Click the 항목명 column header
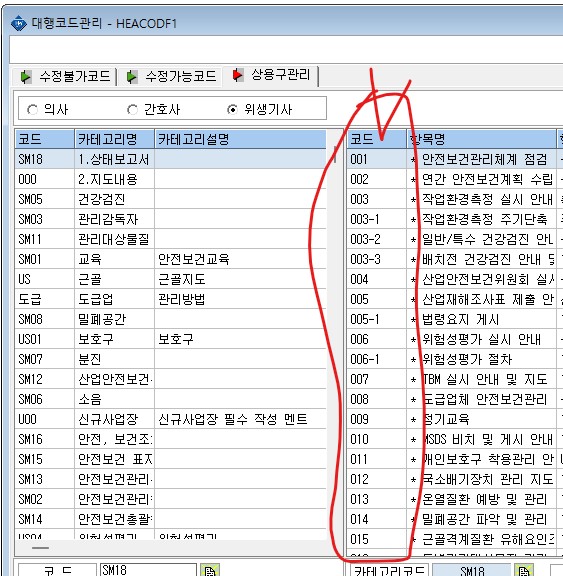The width and height of the screenshot is (563, 576). click(481, 139)
